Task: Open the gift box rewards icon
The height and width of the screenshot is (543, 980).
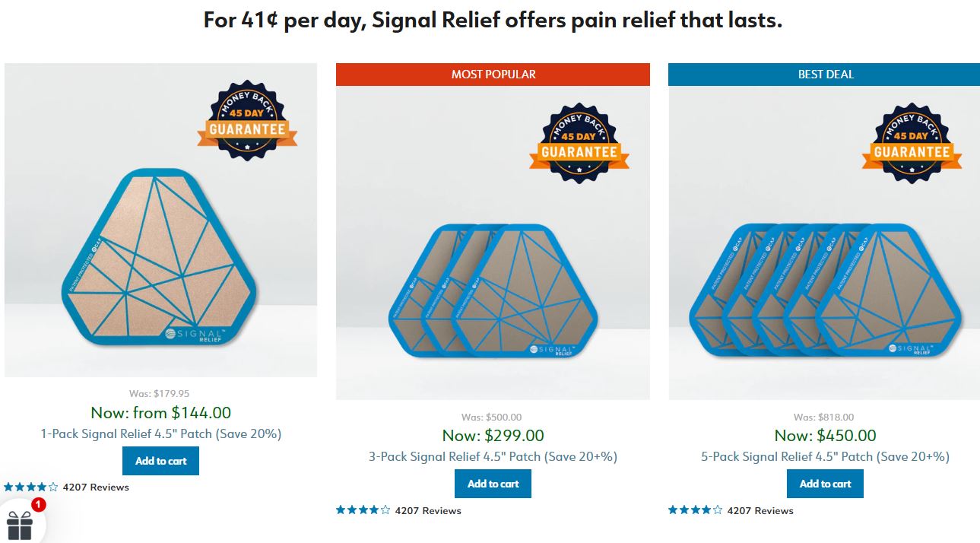Action: 19,525
